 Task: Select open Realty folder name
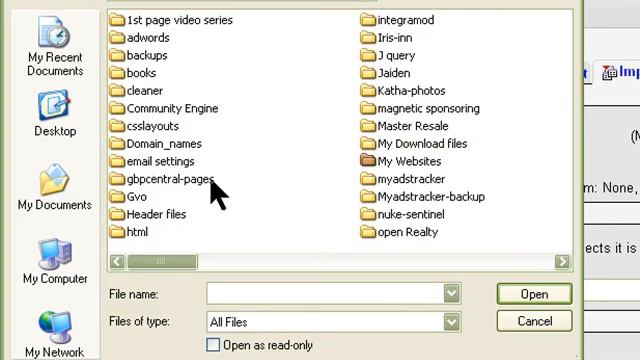[407, 232]
